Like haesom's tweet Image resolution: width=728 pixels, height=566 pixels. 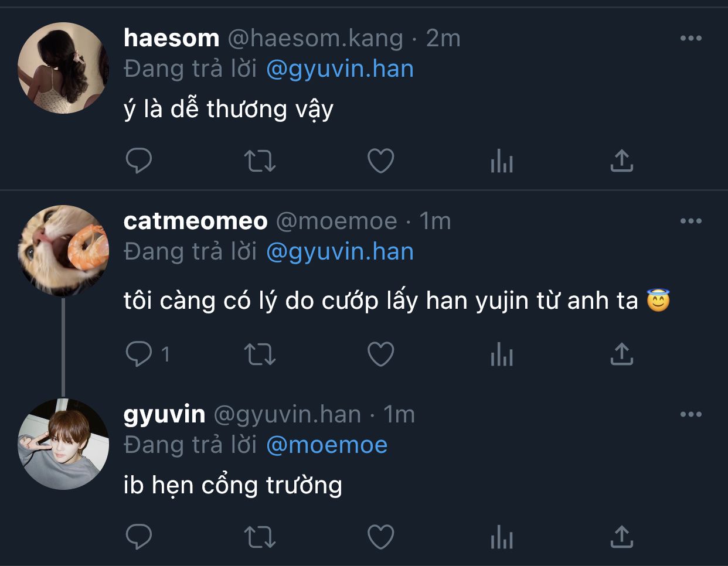[380, 161]
